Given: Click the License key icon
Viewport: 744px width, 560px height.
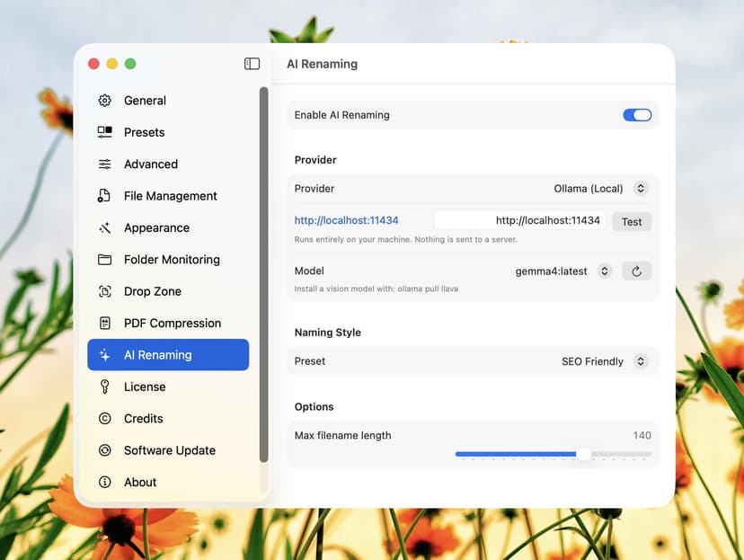Looking at the screenshot, I should [105, 387].
